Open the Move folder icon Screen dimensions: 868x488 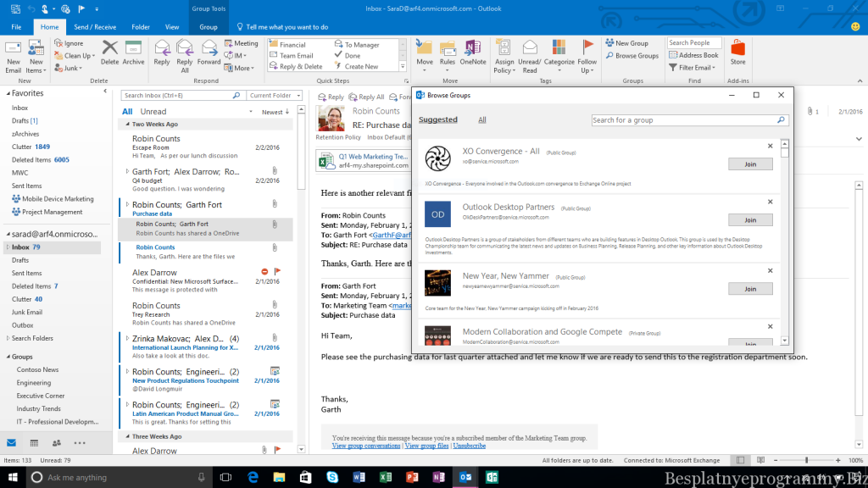(x=425, y=57)
